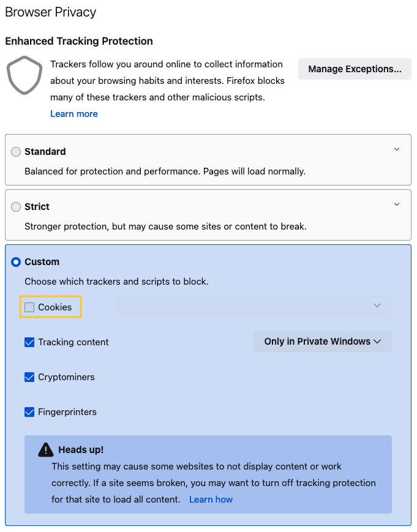Click the Cryptominers label text
The width and height of the screenshot is (417, 532).
coord(66,377)
